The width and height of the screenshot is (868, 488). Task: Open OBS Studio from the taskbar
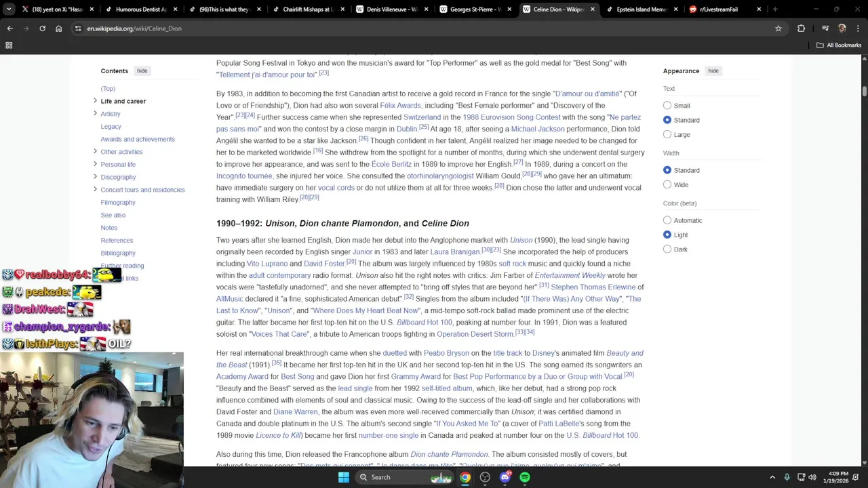[x=485, y=477]
